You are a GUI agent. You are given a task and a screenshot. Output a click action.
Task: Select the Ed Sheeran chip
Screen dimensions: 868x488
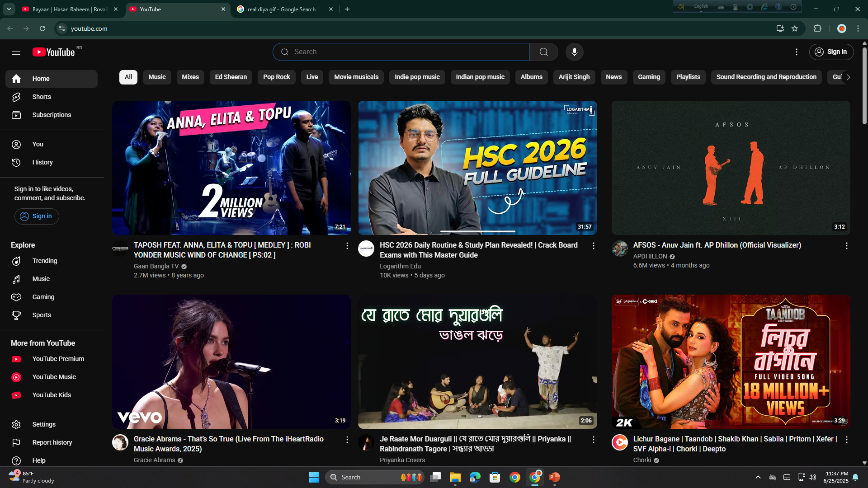pyautogui.click(x=231, y=77)
